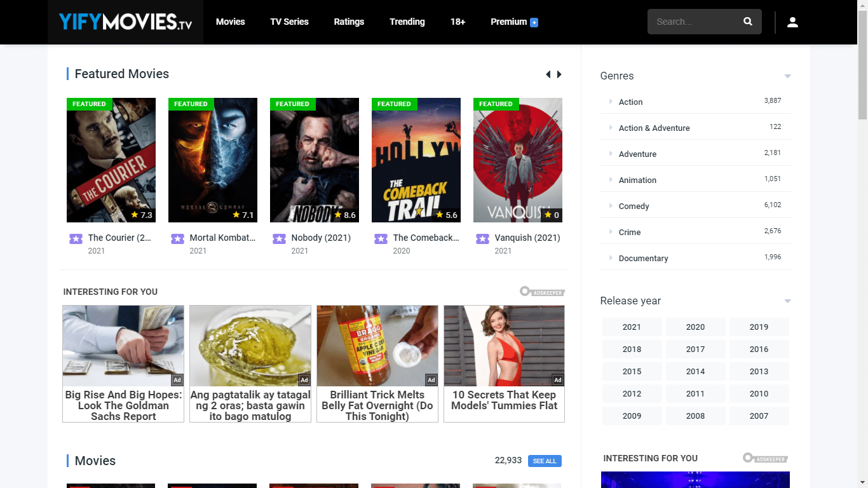
Task: Click the Premium plus badge icon
Action: tap(534, 22)
